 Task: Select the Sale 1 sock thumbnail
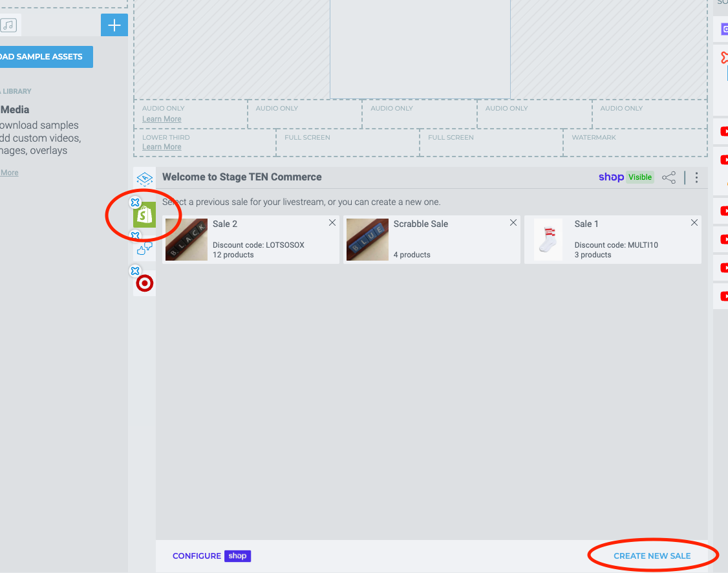coord(548,239)
